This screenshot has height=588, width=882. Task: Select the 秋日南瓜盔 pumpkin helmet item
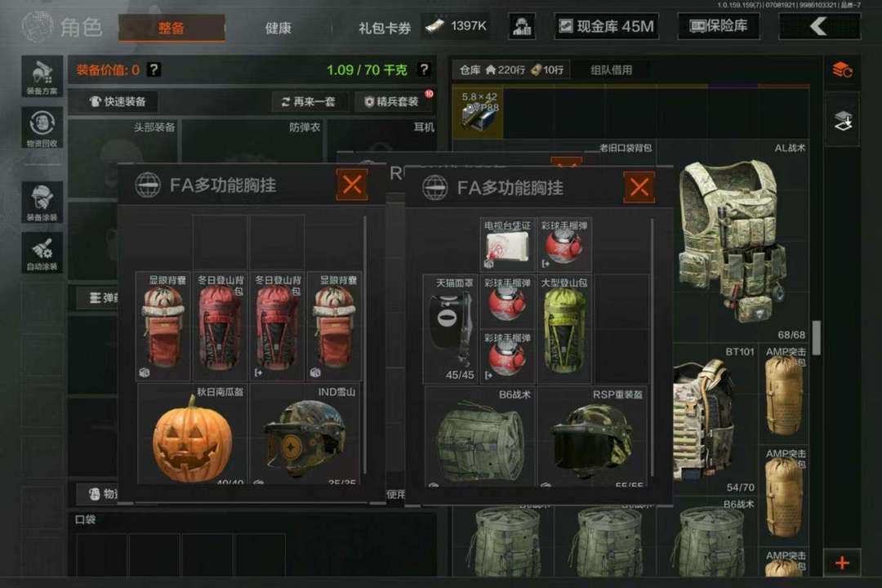(x=193, y=434)
